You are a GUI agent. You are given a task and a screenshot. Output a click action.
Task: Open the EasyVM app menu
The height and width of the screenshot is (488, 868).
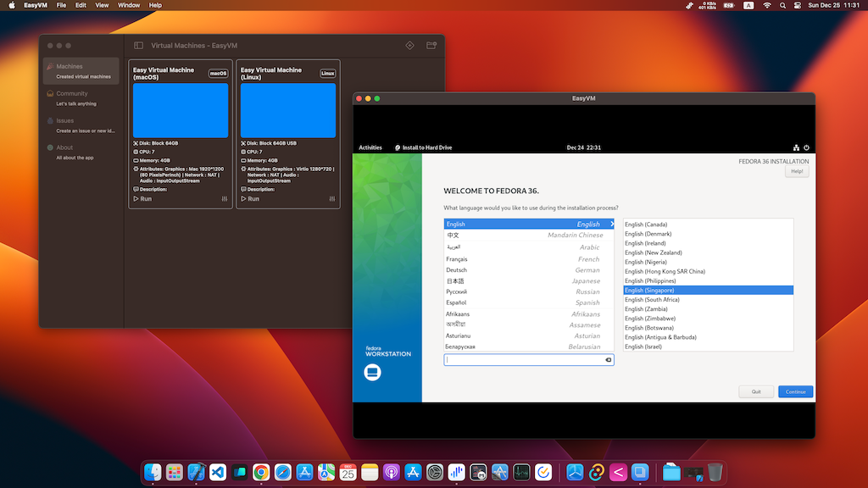coord(36,5)
